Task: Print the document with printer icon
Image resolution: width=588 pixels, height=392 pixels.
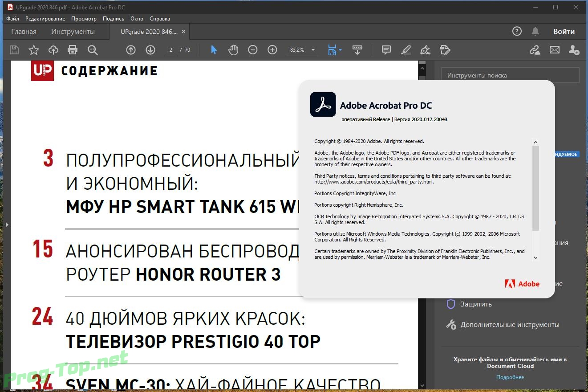Action: [73, 50]
